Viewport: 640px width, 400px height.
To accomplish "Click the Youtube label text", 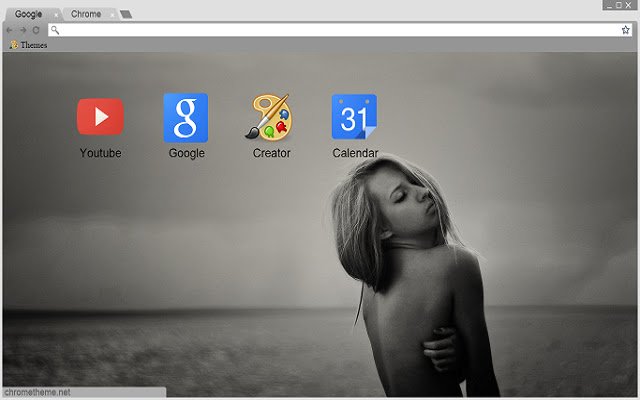I will point(100,153).
